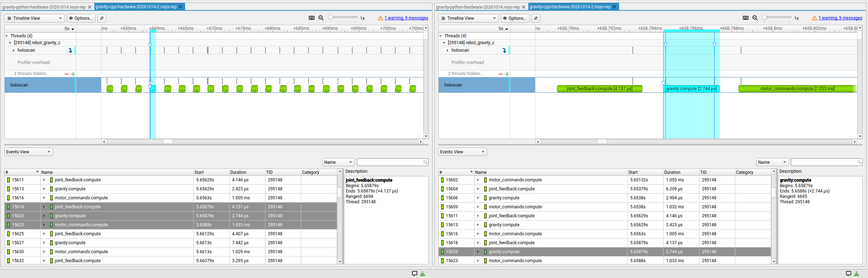Click the zoom slider handle in left pane toolbar

click(x=330, y=17)
